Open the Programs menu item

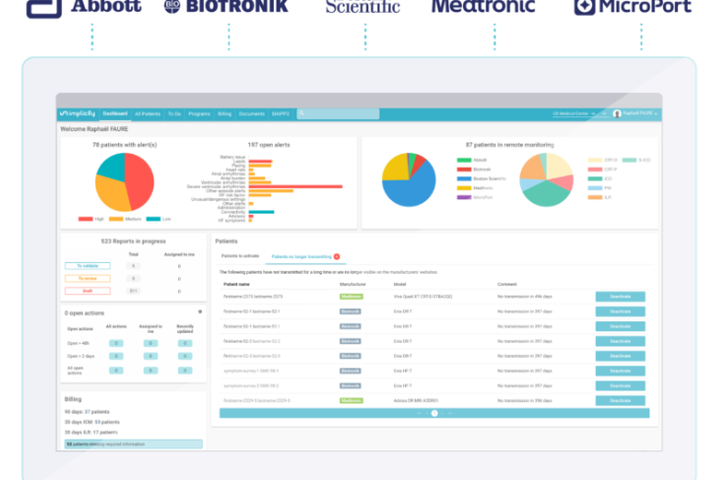coord(199,113)
